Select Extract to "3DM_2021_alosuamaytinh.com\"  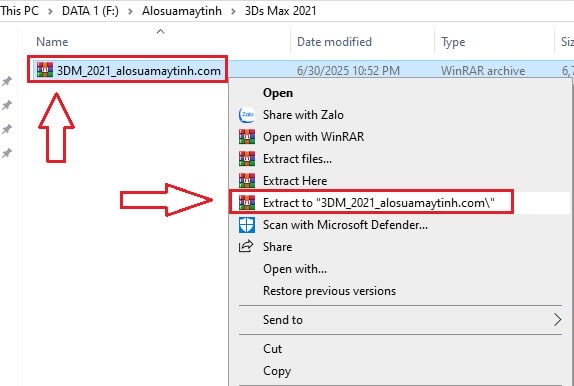coord(379,203)
